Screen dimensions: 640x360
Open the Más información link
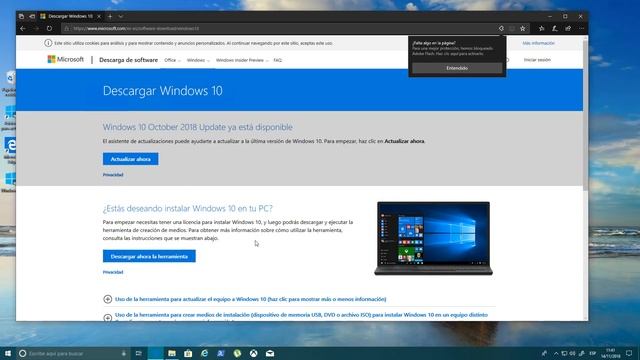coord(538,43)
